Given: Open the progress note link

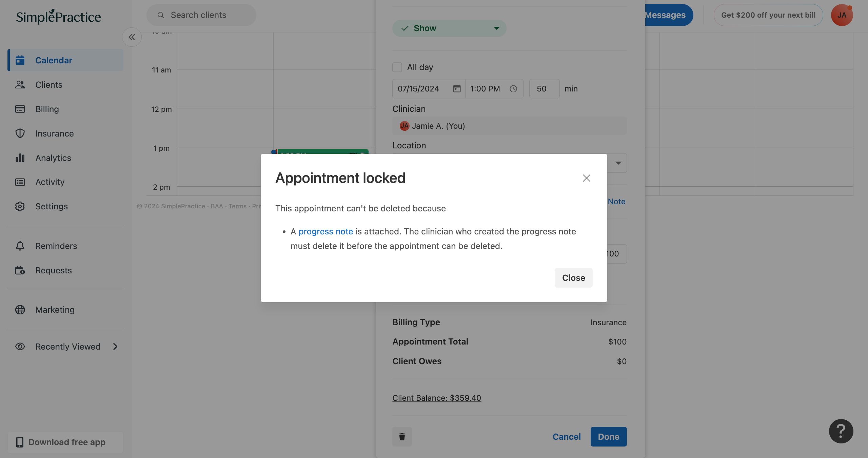Looking at the screenshot, I should coord(325,231).
